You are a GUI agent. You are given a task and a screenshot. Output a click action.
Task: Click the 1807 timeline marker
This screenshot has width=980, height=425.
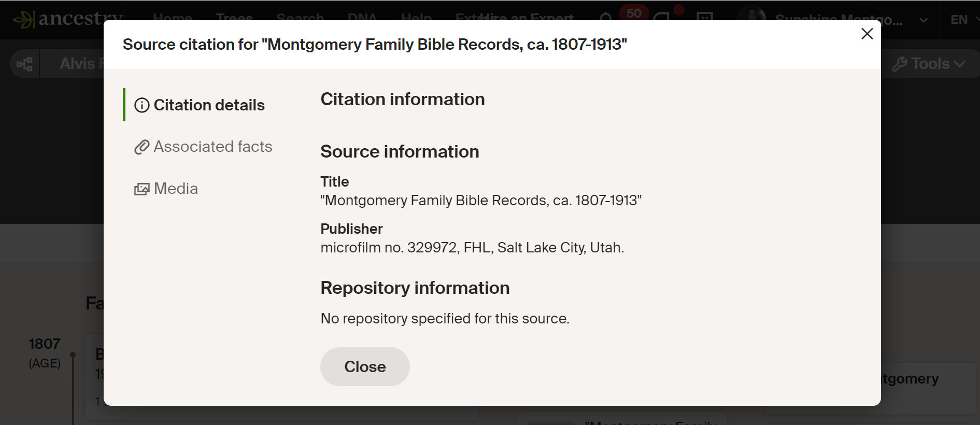pos(73,355)
